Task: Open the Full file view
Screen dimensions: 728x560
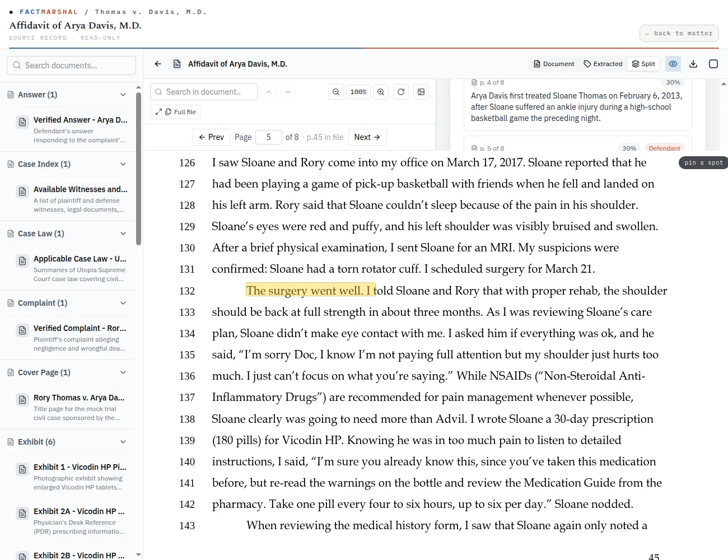Action: (x=175, y=112)
